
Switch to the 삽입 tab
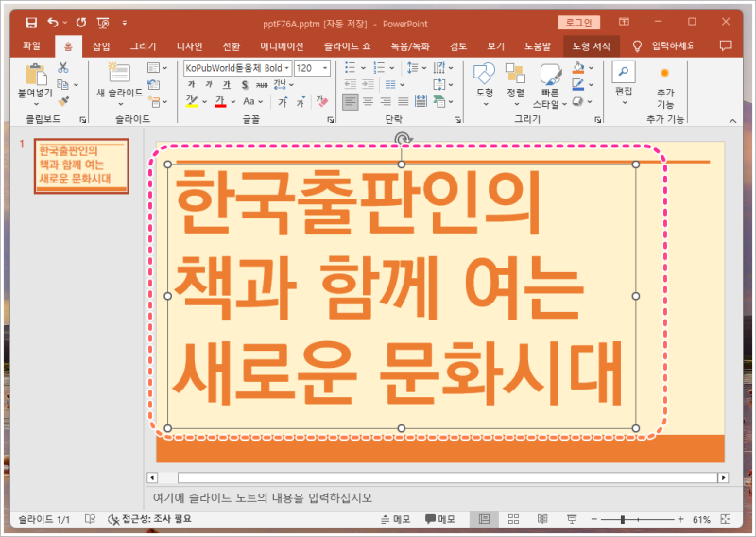click(101, 46)
